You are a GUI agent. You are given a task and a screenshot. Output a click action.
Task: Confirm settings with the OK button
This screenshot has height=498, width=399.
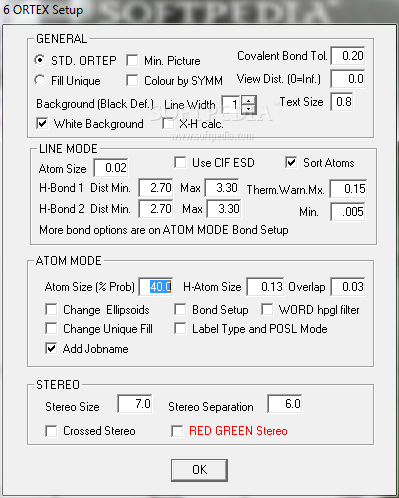point(199,470)
